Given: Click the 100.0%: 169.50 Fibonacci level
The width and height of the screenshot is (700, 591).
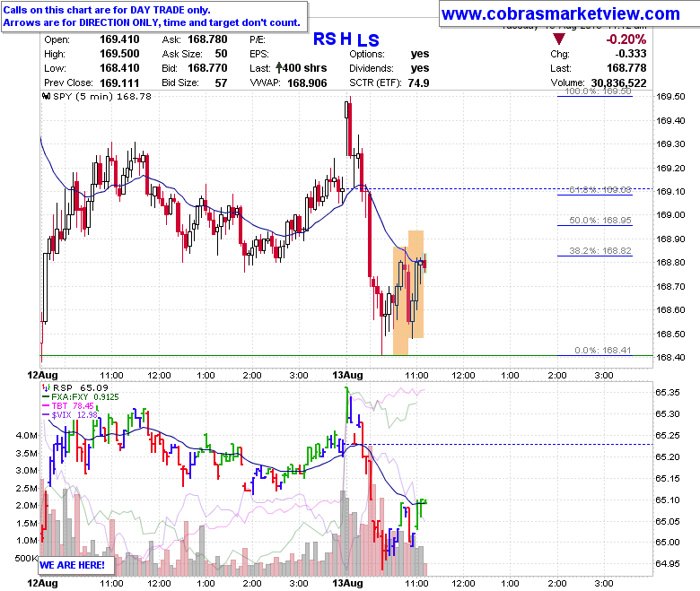Looking at the screenshot, I should [x=599, y=91].
